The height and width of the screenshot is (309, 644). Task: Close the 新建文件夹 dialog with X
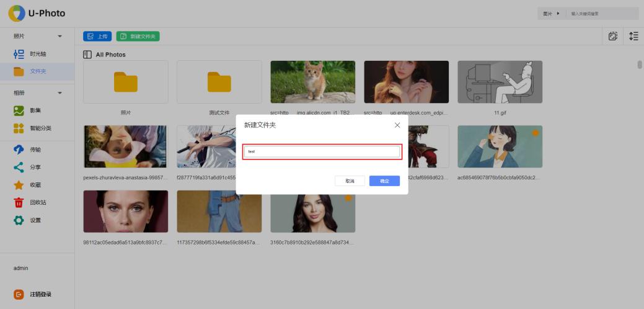tap(397, 125)
